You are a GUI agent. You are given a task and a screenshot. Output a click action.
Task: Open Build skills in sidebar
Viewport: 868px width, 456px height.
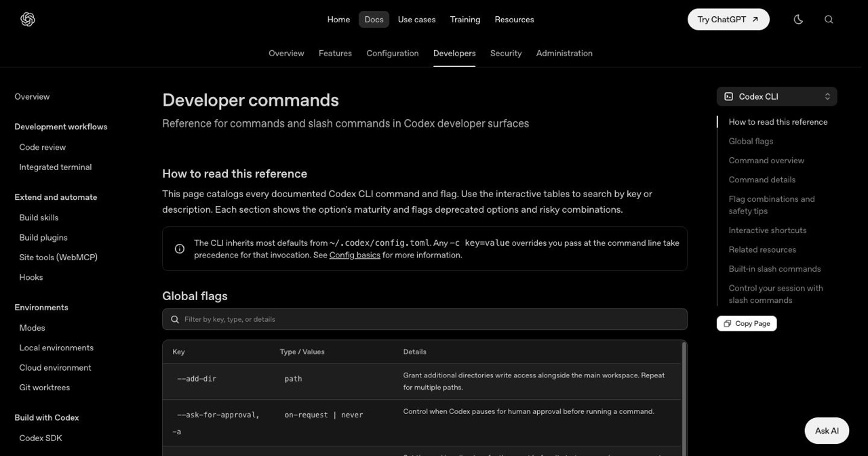pos(39,217)
